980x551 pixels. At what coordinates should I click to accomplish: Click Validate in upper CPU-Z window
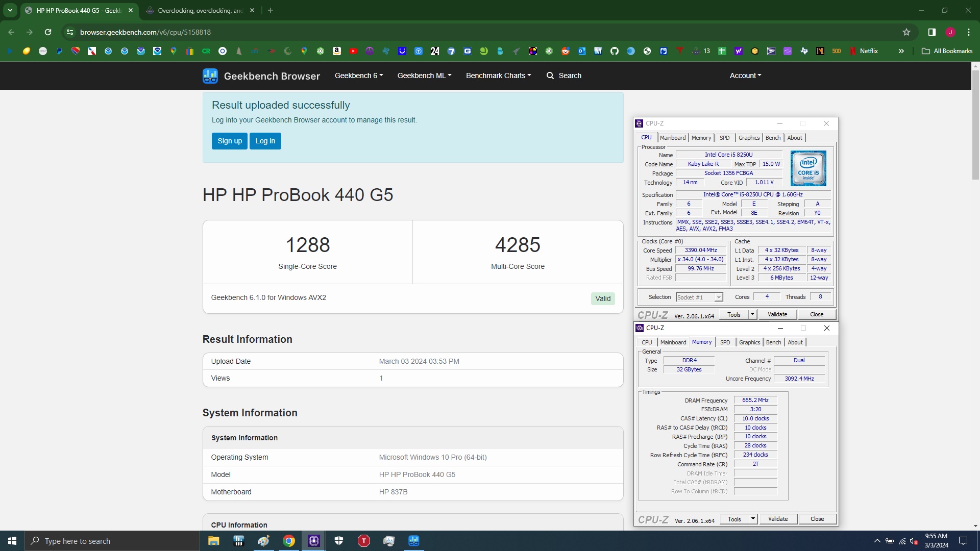pos(777,314)
